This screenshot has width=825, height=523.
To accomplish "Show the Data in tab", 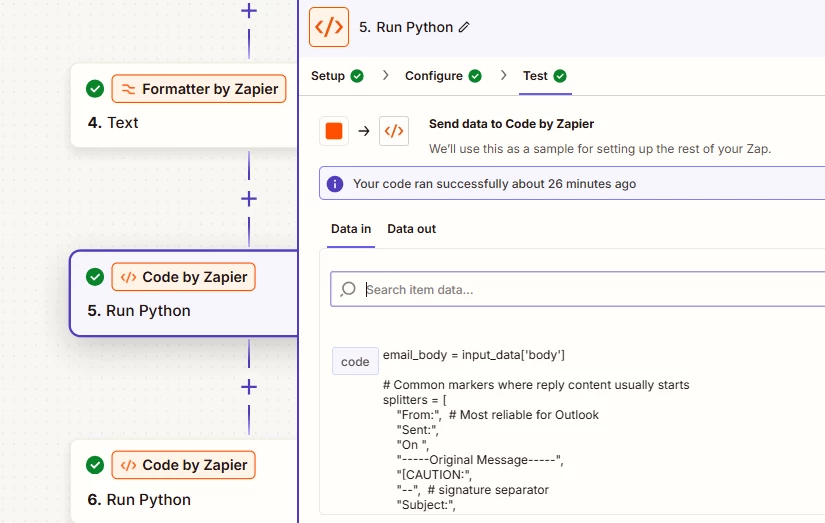I will (x=351, y=229).
